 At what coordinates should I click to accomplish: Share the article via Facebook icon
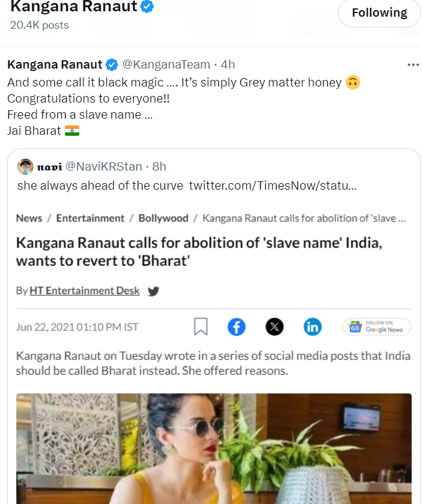click(x=237, y=326)
